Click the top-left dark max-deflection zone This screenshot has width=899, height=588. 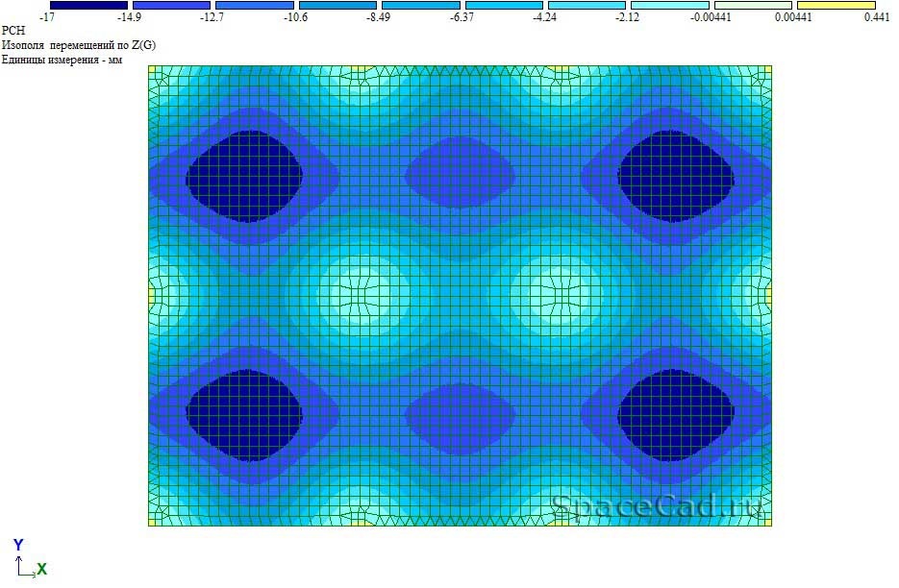tap(244, 176)
